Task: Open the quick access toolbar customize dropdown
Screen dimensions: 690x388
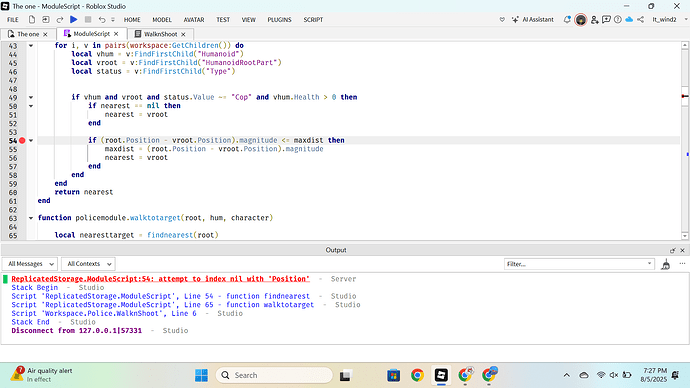Action: [113, 20]
